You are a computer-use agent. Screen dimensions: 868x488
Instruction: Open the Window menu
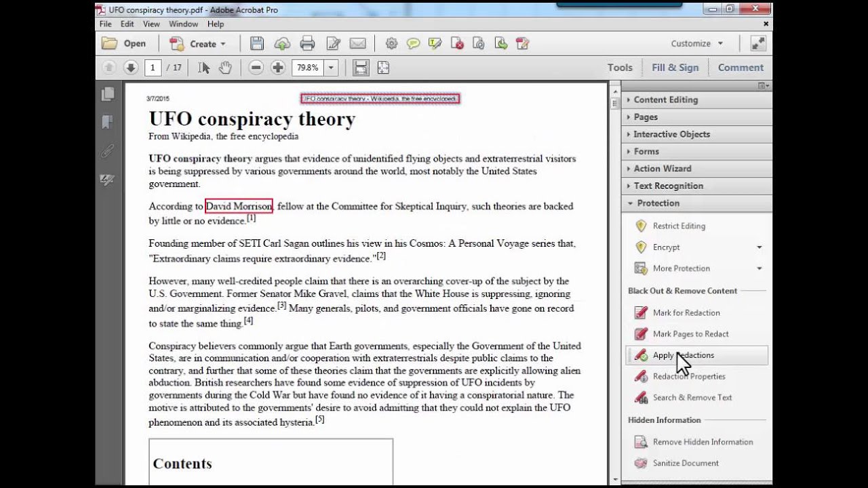point(183,24)
